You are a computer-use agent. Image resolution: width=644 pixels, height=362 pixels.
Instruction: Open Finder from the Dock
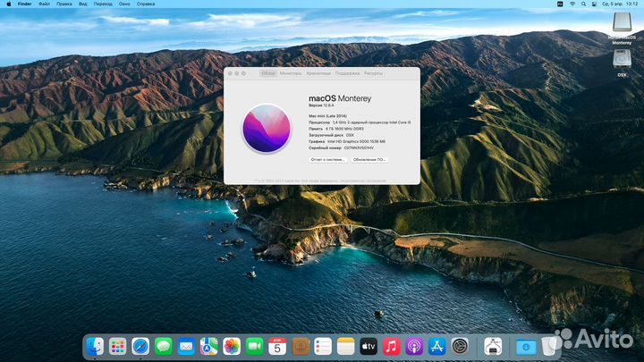coord(95,347)
